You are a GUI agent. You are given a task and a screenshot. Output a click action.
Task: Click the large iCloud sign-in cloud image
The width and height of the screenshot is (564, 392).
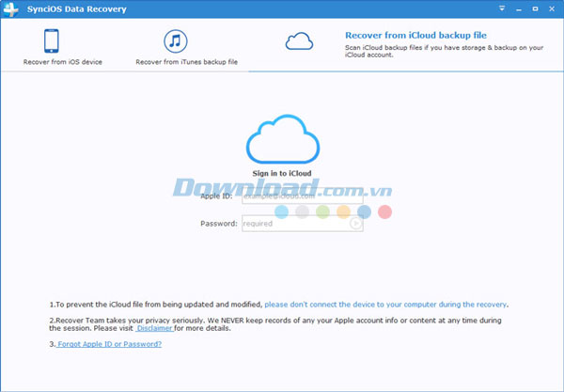point(283,139)
